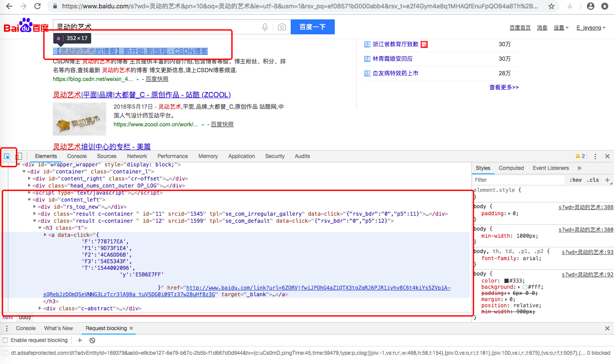Expand the c-abstract div node
The height and width of the screenshot is (364, 614).
click(x=40, y=309)
